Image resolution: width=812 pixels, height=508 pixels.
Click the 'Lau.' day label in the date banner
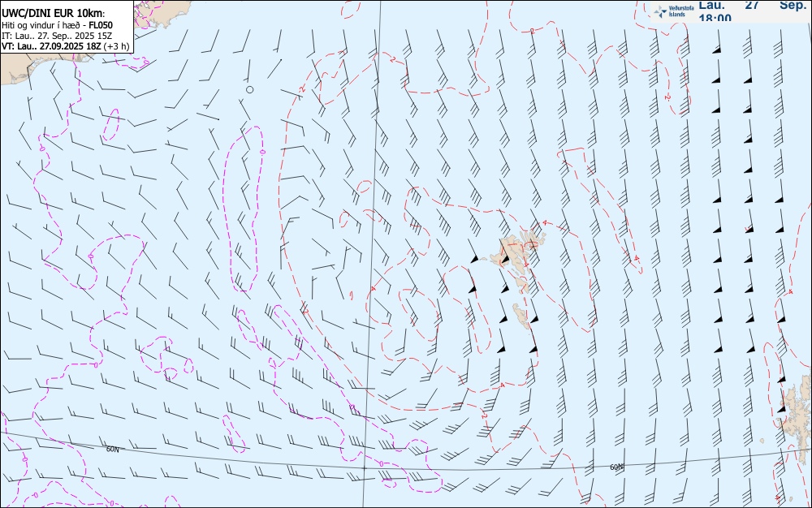(x=712, y=5)
